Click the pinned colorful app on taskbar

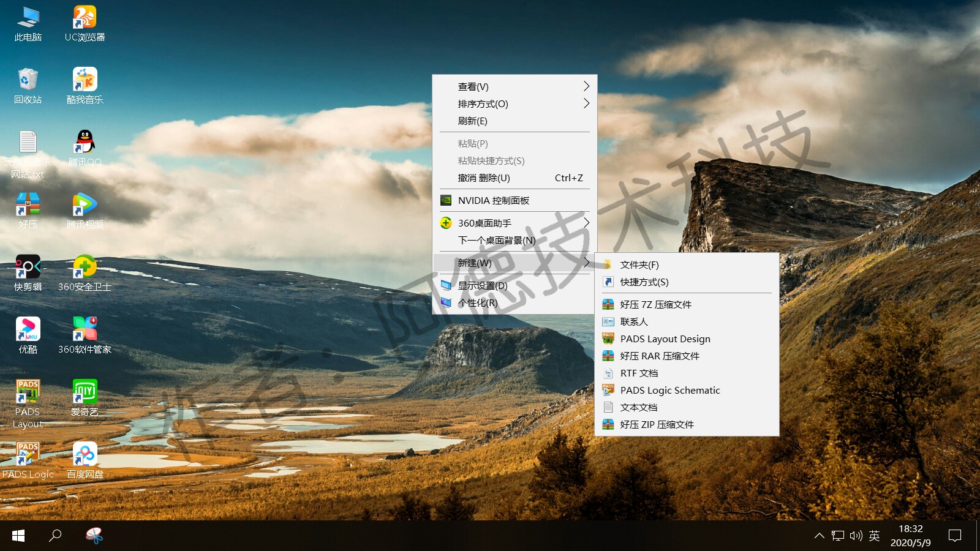tap(94, 536)
